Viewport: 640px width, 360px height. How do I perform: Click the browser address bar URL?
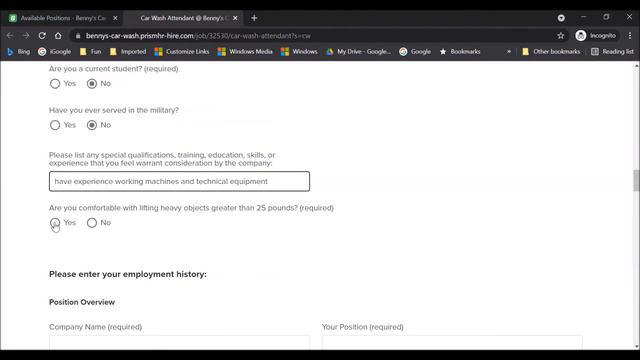coord(198,36)
